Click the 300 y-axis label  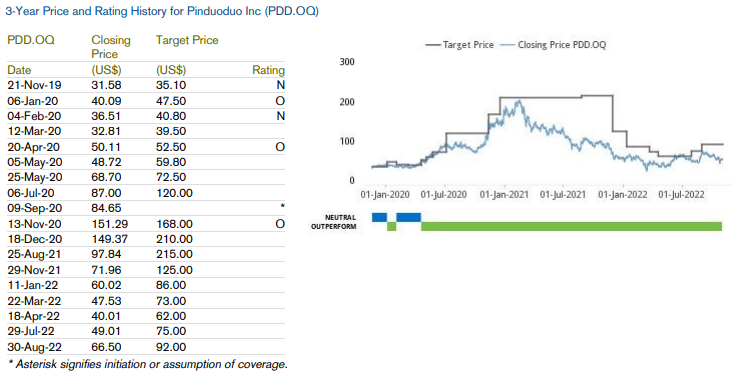point(346,62)
